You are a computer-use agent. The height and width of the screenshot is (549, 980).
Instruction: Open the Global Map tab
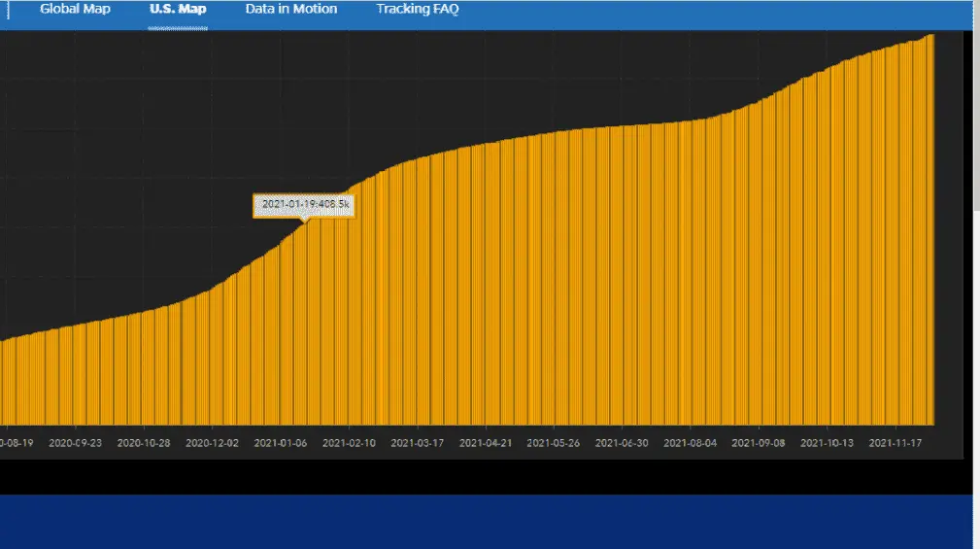tap(75, 10)
